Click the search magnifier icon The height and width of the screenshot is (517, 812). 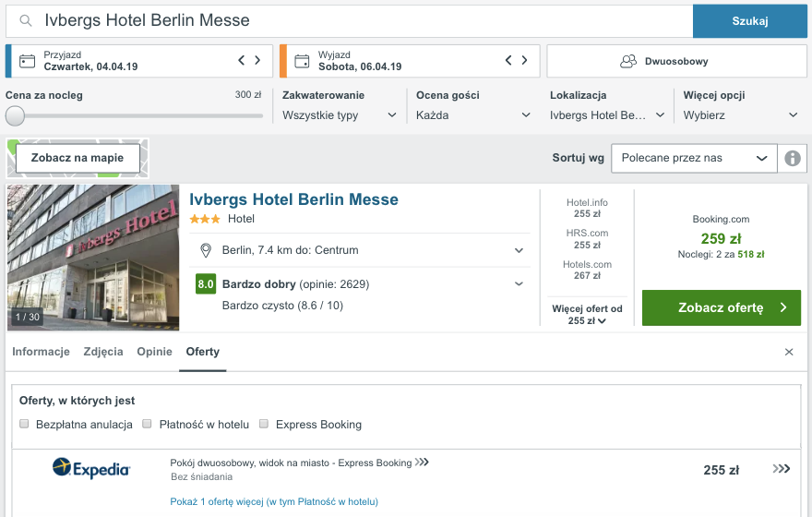click(26, 20)
